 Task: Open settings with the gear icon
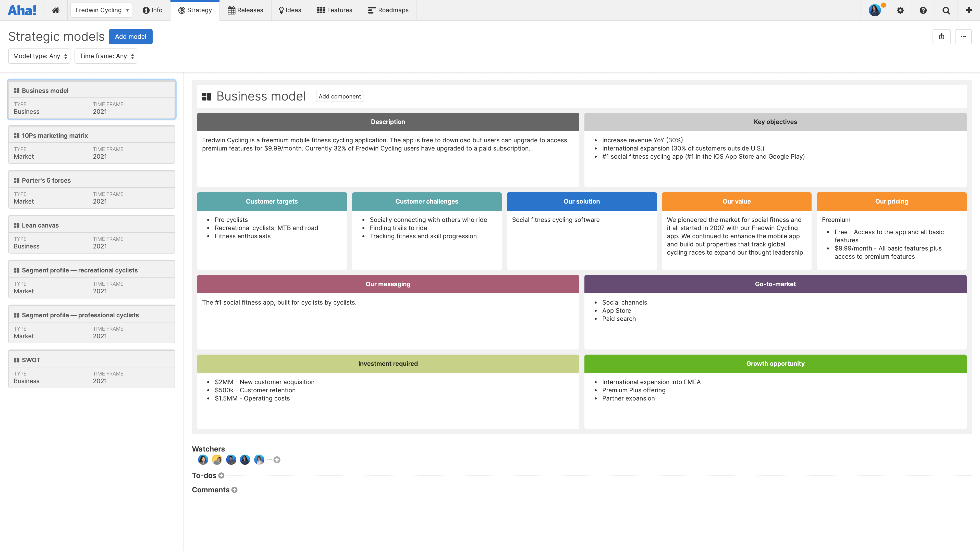pos(900,10)
